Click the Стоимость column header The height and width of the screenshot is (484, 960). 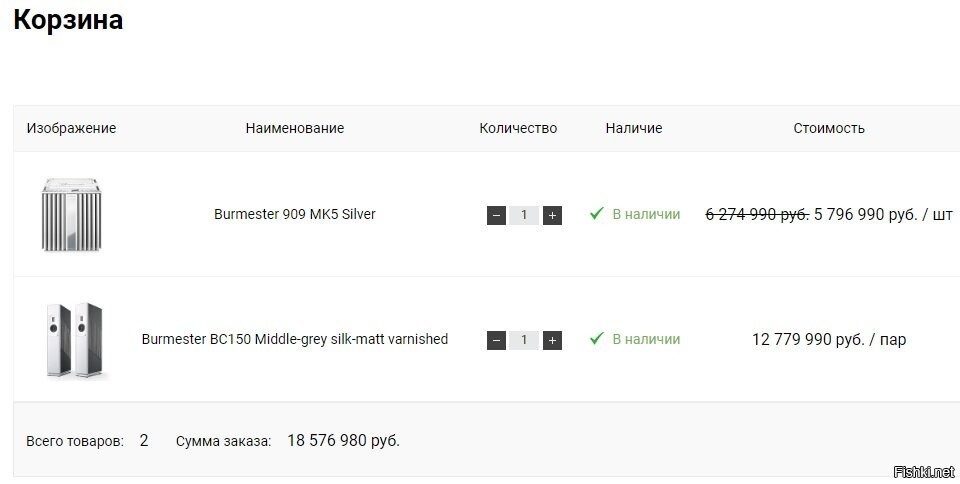click(829, 128)
